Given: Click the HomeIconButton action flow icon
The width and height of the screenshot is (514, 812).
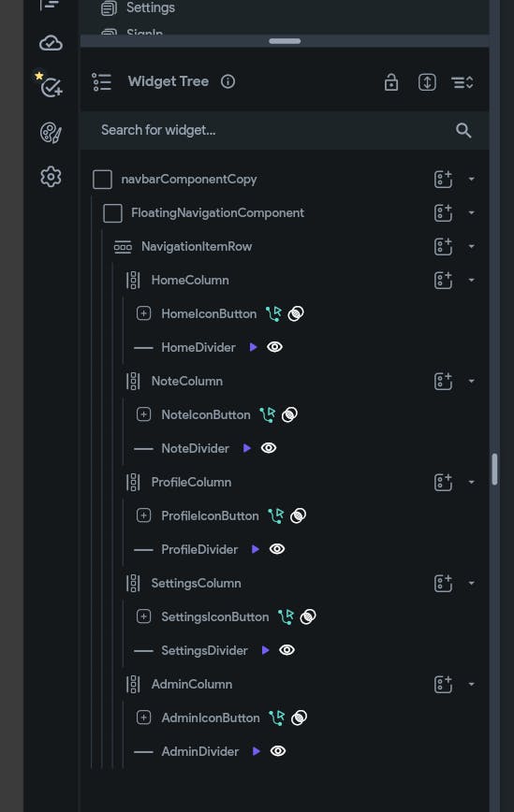Looking at the screenshot, I should click(273, 313).
